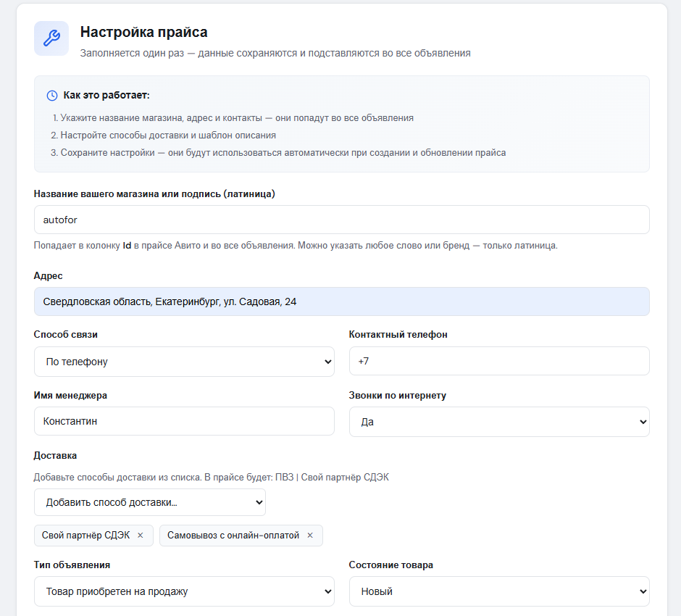Viewport: 681px width, 616px height.
Task: Click the wrench settings icon
Action: [x=51, y=38]
